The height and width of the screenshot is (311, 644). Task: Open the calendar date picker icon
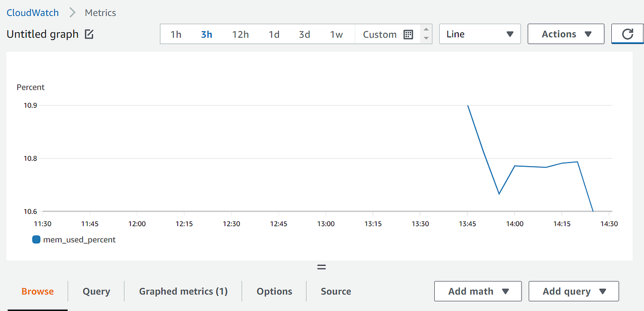pyautogui.click(x=408, y=34)
